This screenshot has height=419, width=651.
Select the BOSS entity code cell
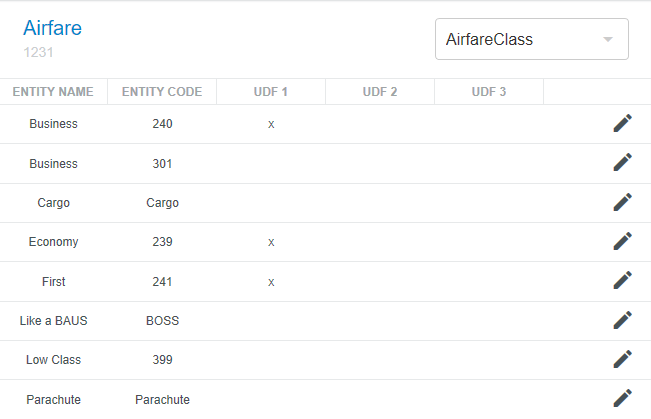pos(162,321)
